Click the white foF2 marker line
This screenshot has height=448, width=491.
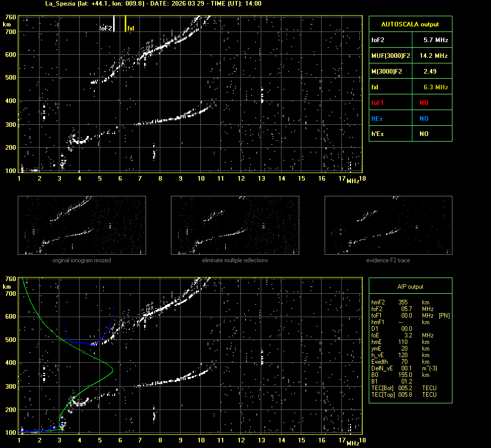tap(114, 24)
